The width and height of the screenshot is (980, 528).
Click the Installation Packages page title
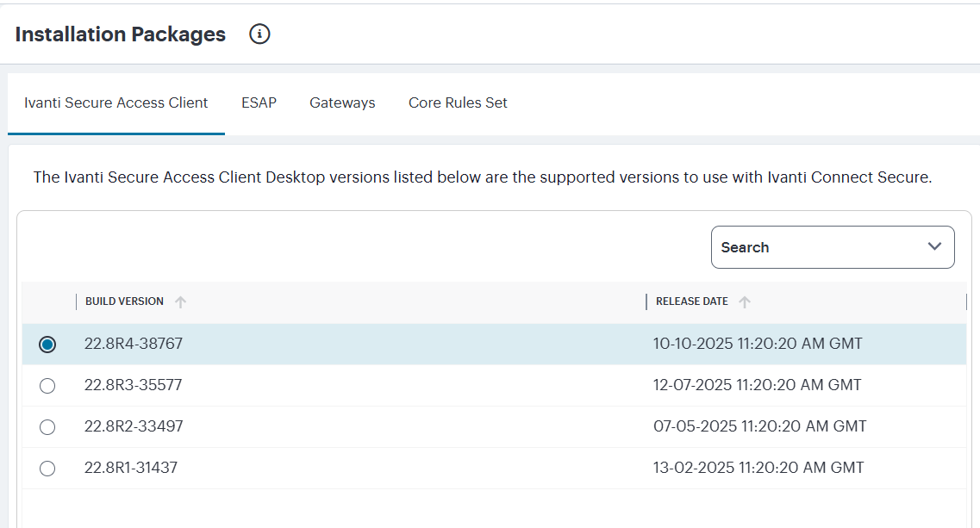click(x=121, y=34)
